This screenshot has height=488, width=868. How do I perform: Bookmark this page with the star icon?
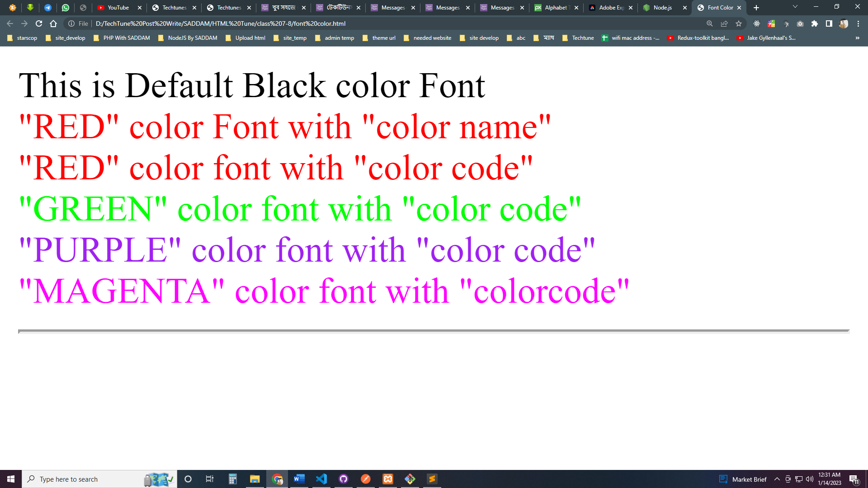click(739, 23)
